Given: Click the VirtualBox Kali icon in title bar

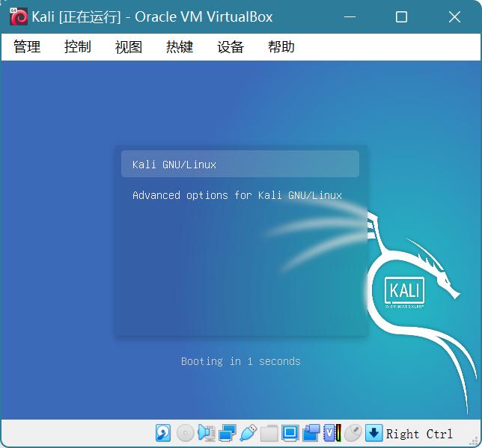Looking at the screenshot, I should click(x=19, y=17).
